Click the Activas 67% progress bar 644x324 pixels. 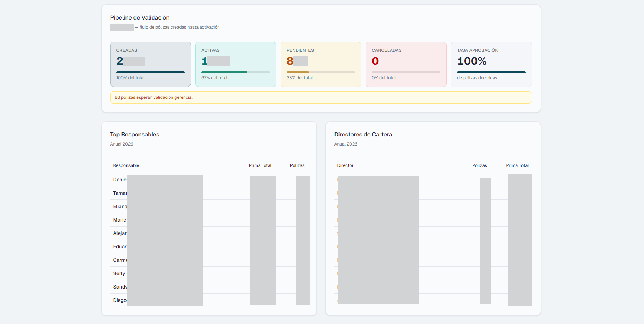(x=235, y=72)
